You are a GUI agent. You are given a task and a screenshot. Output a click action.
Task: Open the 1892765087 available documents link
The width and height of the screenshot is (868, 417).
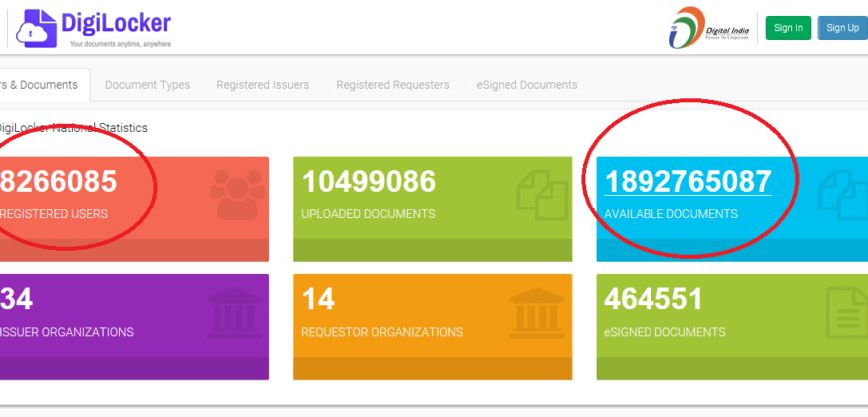[687, 182]
